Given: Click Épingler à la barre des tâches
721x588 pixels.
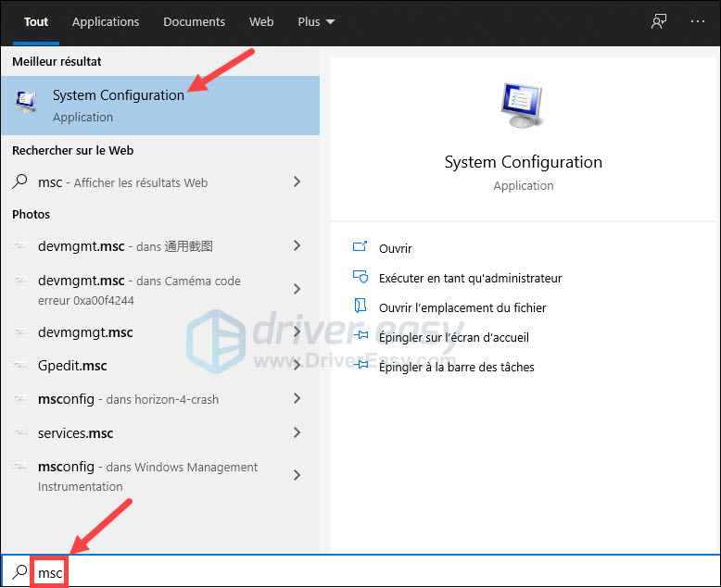Looking at the screenshot, I should [456, 367].
